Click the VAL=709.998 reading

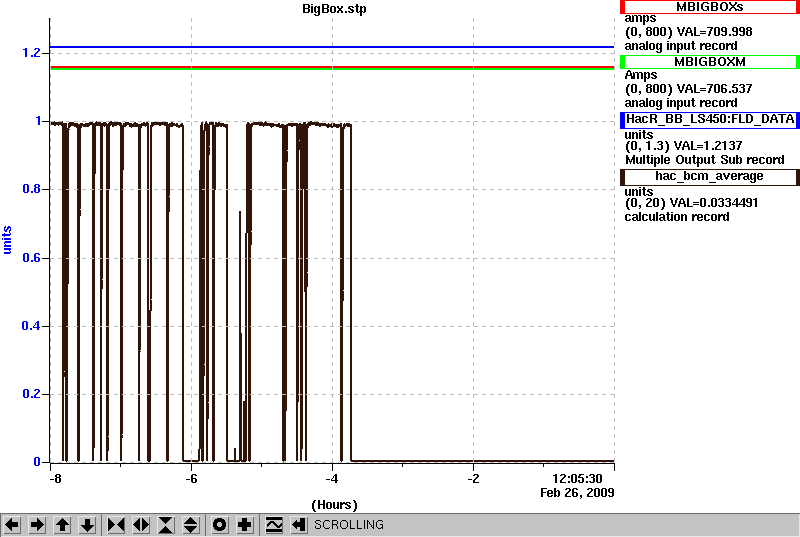[714, 32]
